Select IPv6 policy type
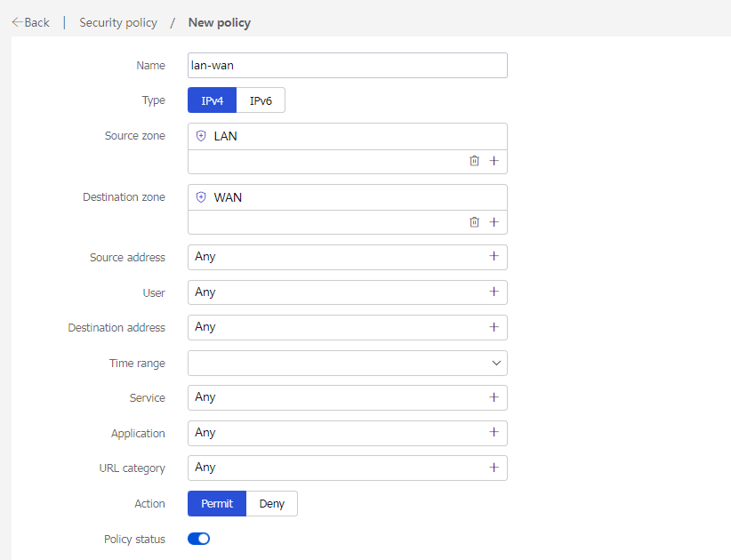This screenshot has height=560, width=731. coord(261,100)
